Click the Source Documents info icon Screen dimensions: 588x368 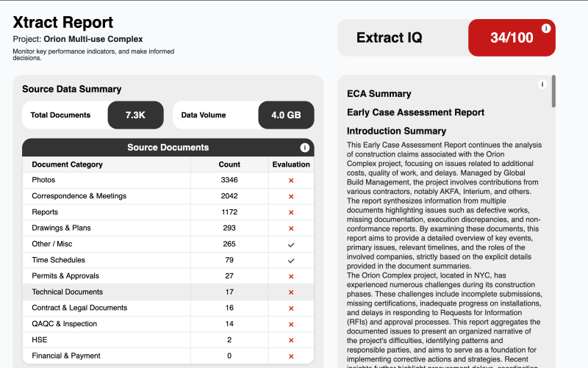tap(305, 148)
